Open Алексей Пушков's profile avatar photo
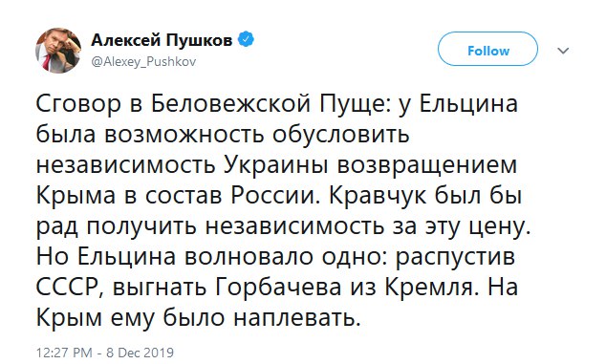 click(x=58, y=51)
